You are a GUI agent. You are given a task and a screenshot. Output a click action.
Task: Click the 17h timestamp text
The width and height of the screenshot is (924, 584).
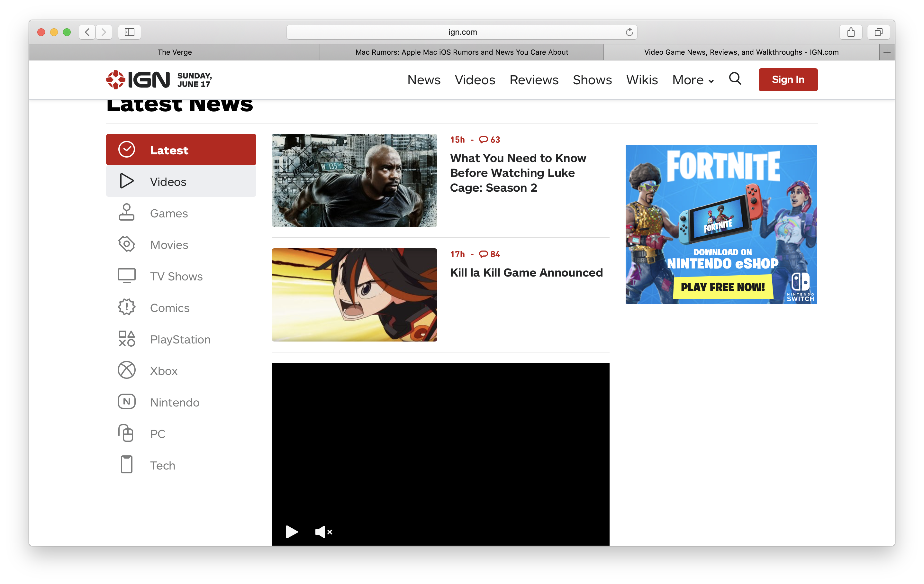(457, 254)
